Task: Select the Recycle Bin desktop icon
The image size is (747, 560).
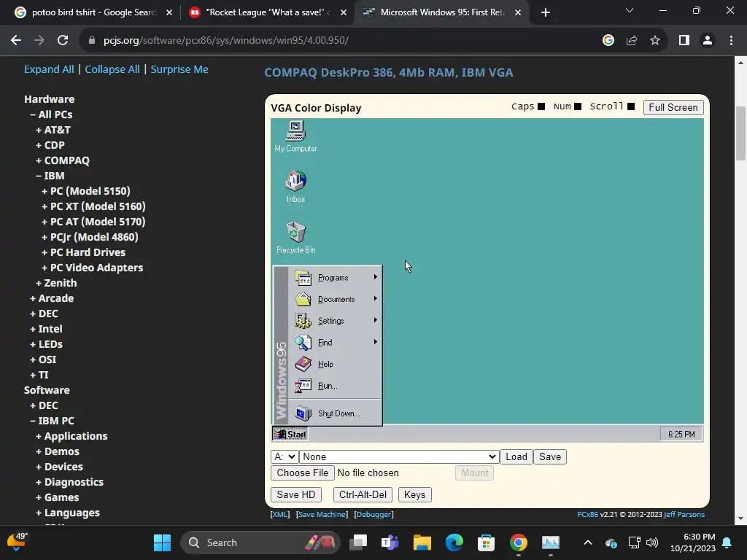Action: click(x=296, y=238)
